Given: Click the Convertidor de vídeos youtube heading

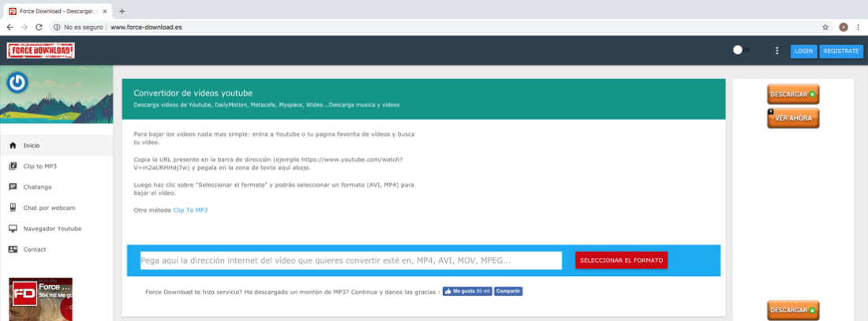Looking at the screenshot, I should tap(193, 93).
